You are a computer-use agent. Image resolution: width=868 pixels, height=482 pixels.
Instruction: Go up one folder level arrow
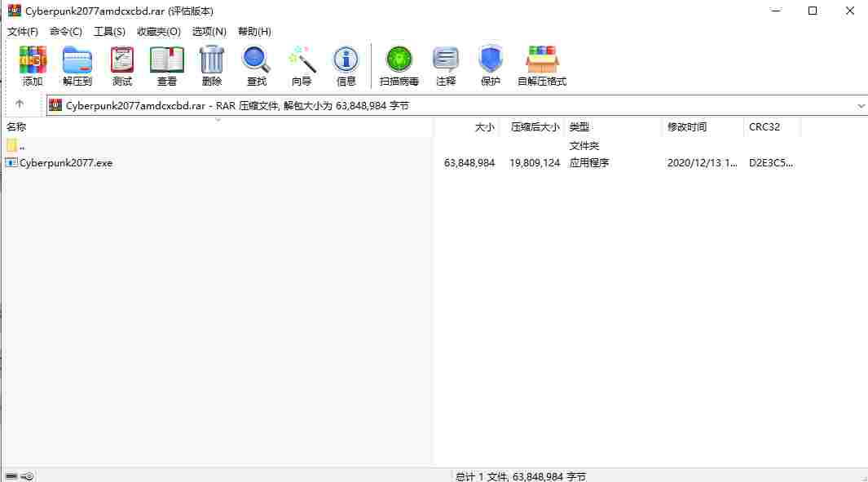point(20,104)
